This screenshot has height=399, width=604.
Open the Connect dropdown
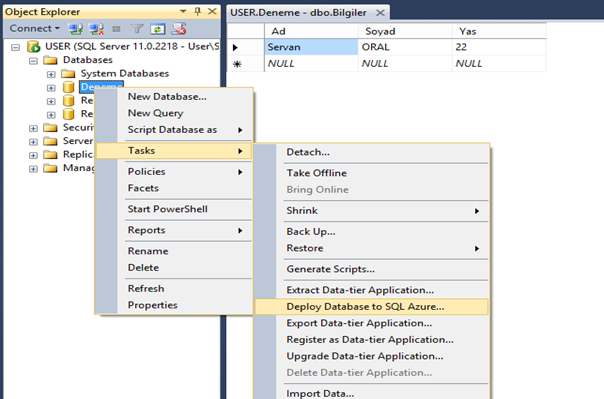[x=35, y=28]
